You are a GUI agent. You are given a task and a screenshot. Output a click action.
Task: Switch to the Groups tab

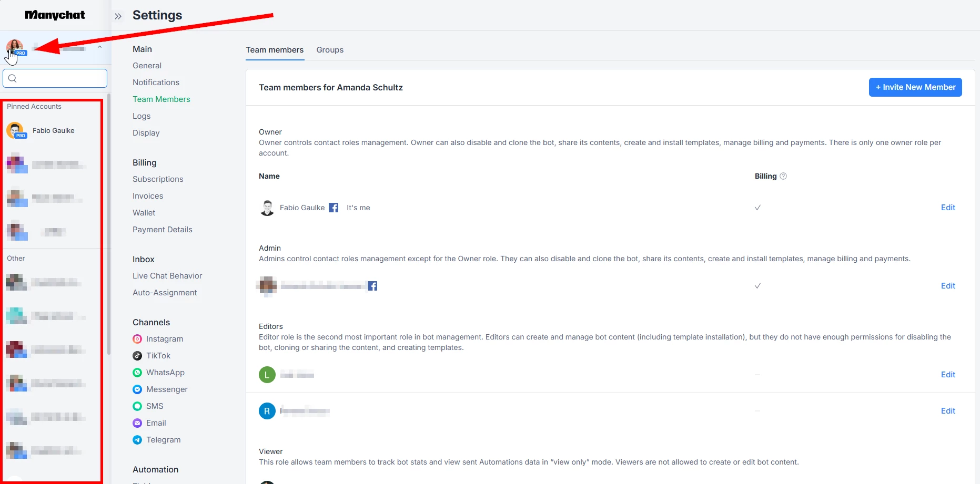tap(330, 50)
